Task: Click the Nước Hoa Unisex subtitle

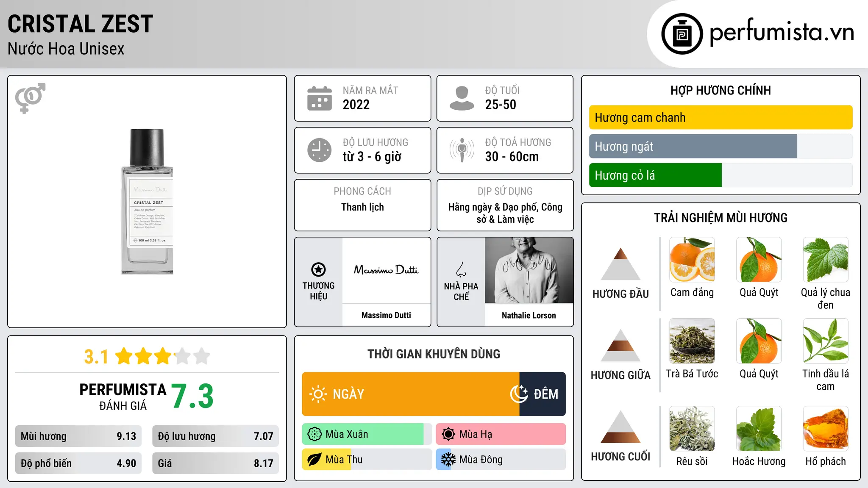Action: point(66,49)
